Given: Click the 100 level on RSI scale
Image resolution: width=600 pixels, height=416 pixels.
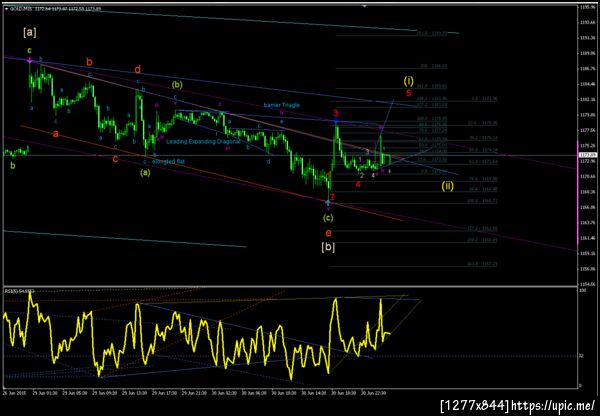Looking at the screenshot, I should tap(581, 291).
